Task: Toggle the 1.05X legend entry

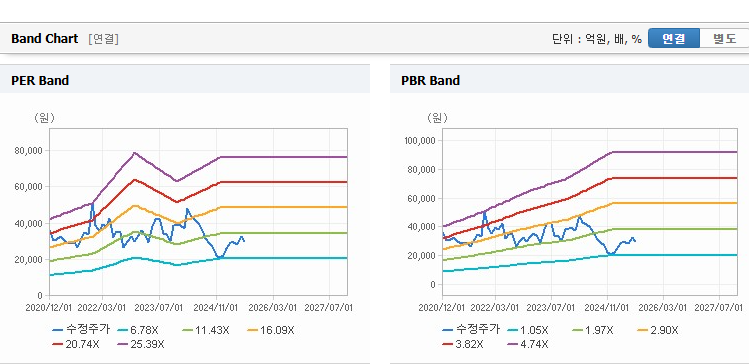Action: 528,330
